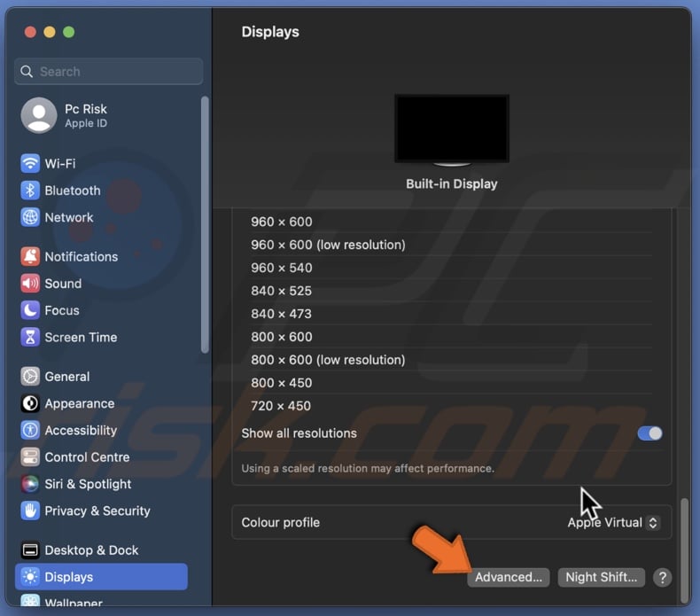
Task: Click the General gear icon
Action: click(x=30, y=377)
